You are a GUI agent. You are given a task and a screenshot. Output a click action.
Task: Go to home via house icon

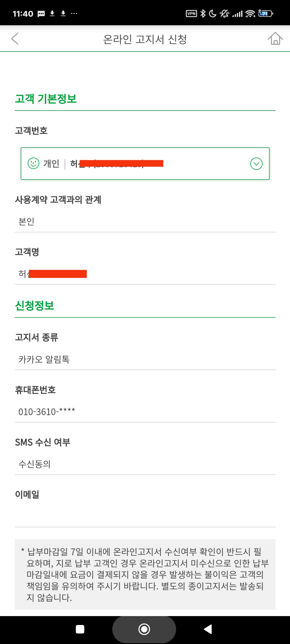[275, 38]
